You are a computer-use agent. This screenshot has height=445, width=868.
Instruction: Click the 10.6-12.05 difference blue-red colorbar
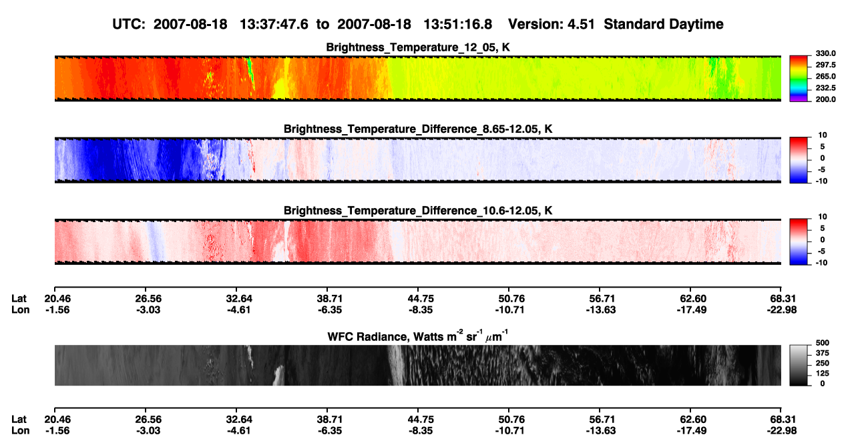[x=799, y=242]
